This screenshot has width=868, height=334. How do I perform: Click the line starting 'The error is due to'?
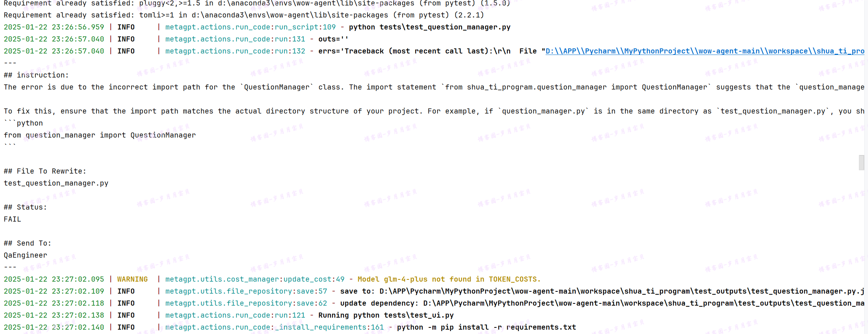pyautogui.click(x=434, y=87)
